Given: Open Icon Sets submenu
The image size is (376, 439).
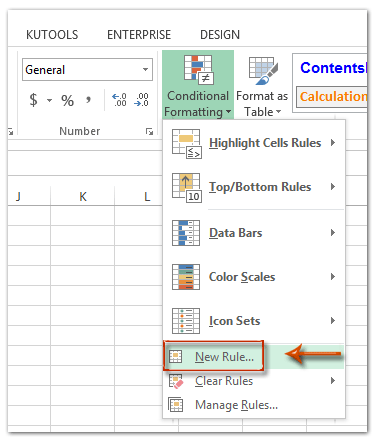Looking at the screenshot, I should pyautogui.click(x=253, y=321).
